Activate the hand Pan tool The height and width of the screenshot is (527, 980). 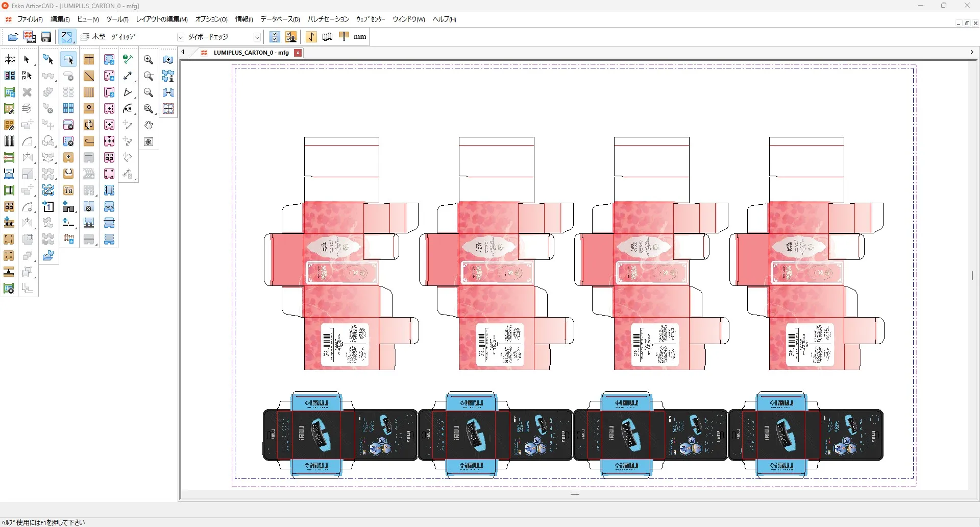149,125
